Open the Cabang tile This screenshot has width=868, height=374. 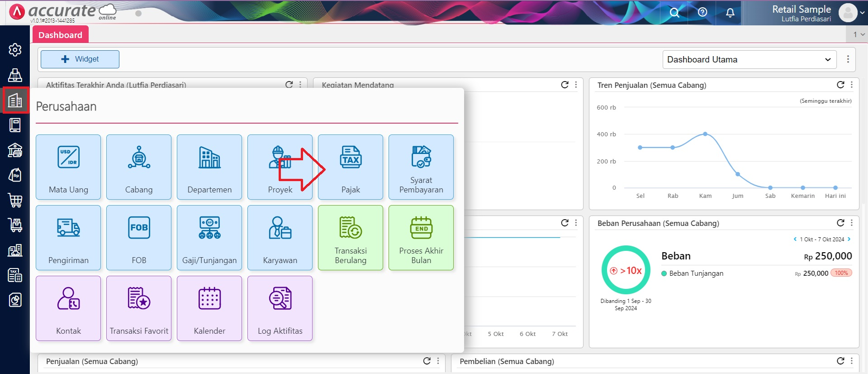[x=139, y=167]
